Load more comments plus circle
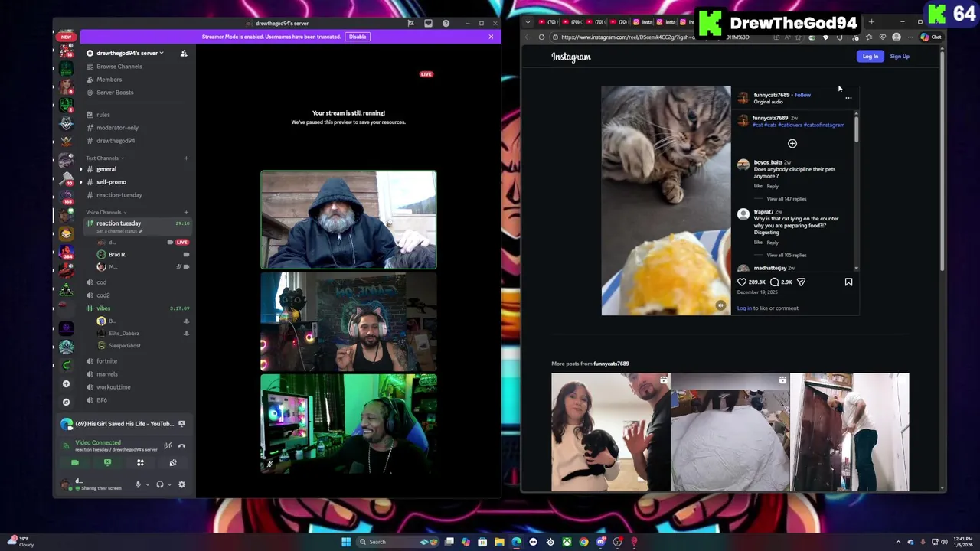The image size is (980, 551). 792,143
